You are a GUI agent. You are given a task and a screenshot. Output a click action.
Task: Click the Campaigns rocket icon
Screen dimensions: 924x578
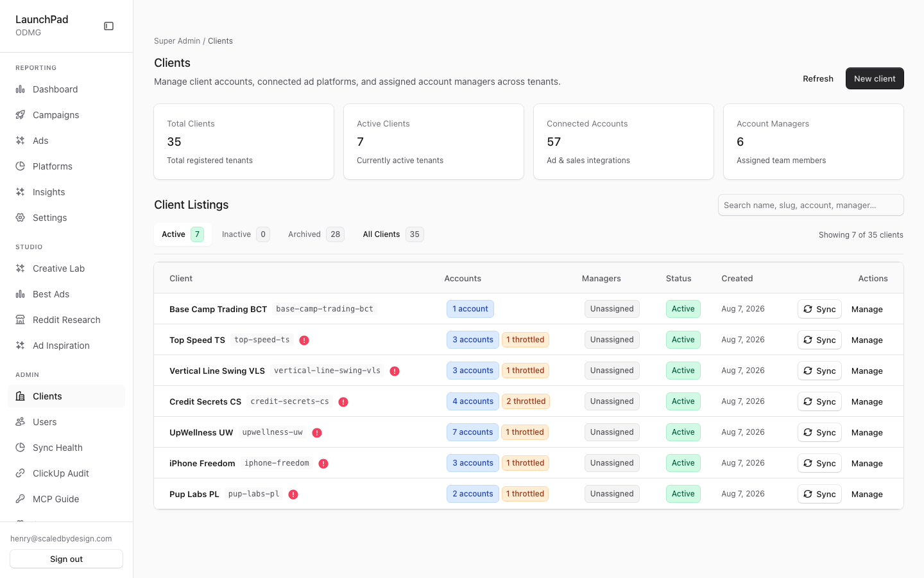point(21,115)
